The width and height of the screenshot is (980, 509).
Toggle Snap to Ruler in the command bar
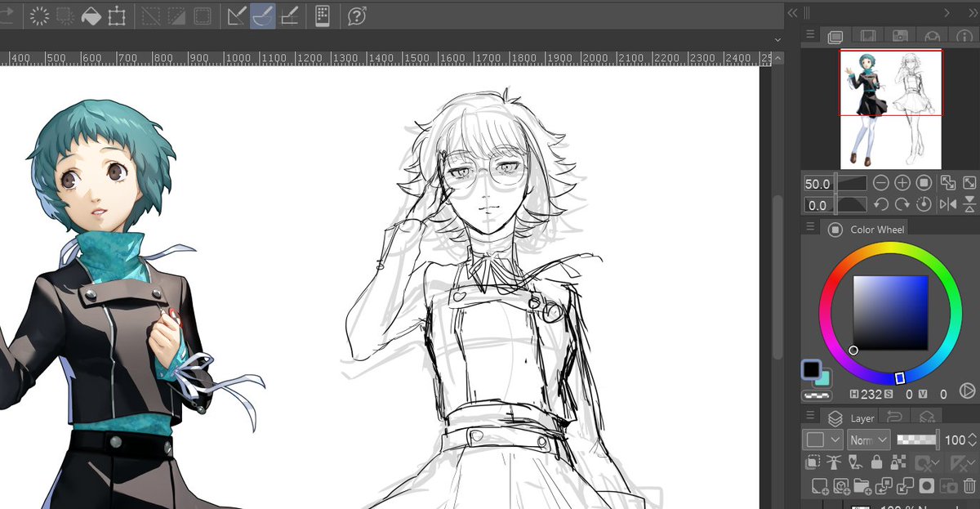coord(237,16)
